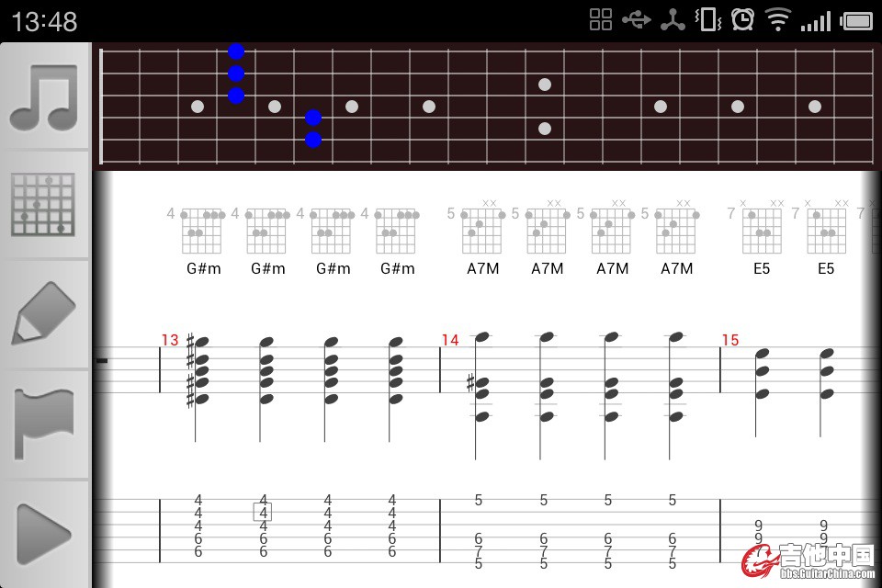Tap the music notes icon in sidebar
The width and height of the screenshot is (882, 588).
pos(44,98)
